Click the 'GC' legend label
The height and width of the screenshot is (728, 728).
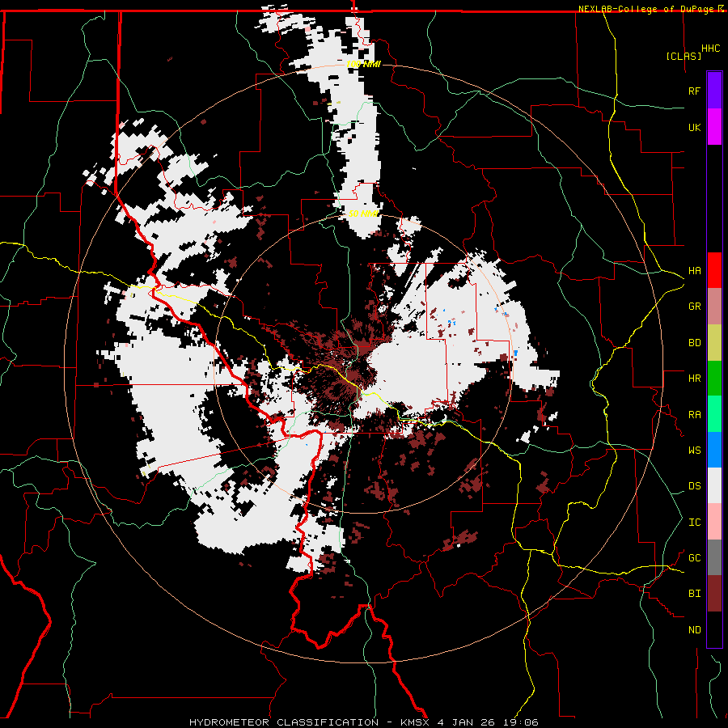(694, 558)
